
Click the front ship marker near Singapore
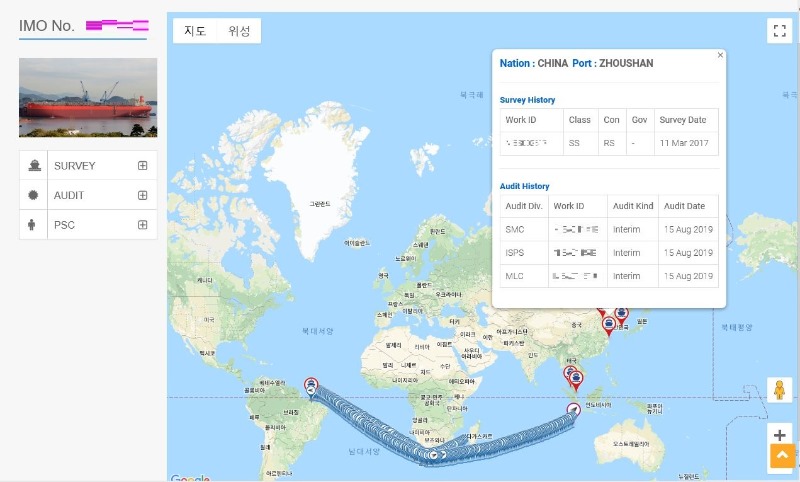click(x=576, y=380)
